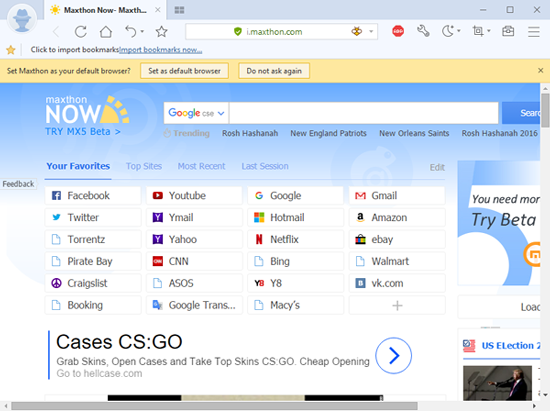Click trending topic New Orleans Saints

pyautogui.click(x=414, y=133)
